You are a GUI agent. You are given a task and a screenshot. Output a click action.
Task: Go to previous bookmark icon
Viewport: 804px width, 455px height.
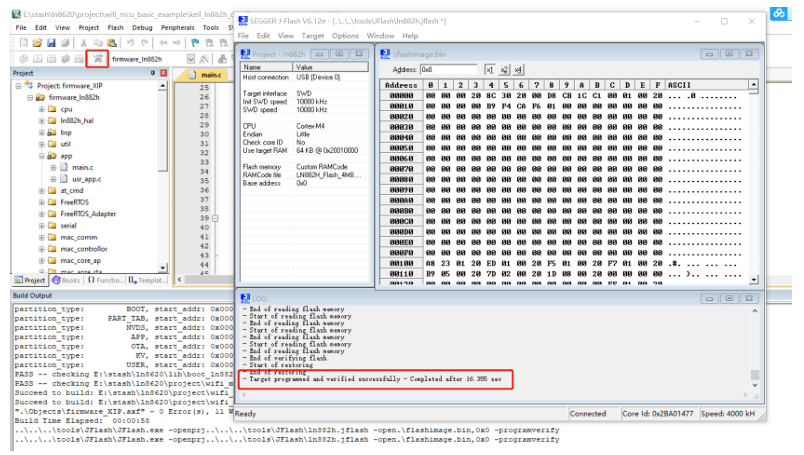pyautogui.click(x=209, y=43)
